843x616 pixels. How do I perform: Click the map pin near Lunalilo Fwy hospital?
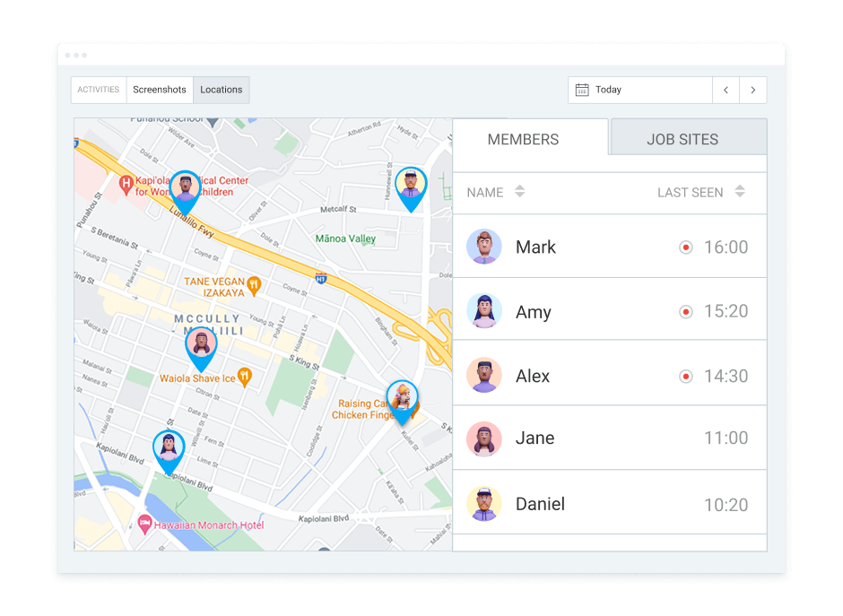pyautogui.click(x=185, y=190)
